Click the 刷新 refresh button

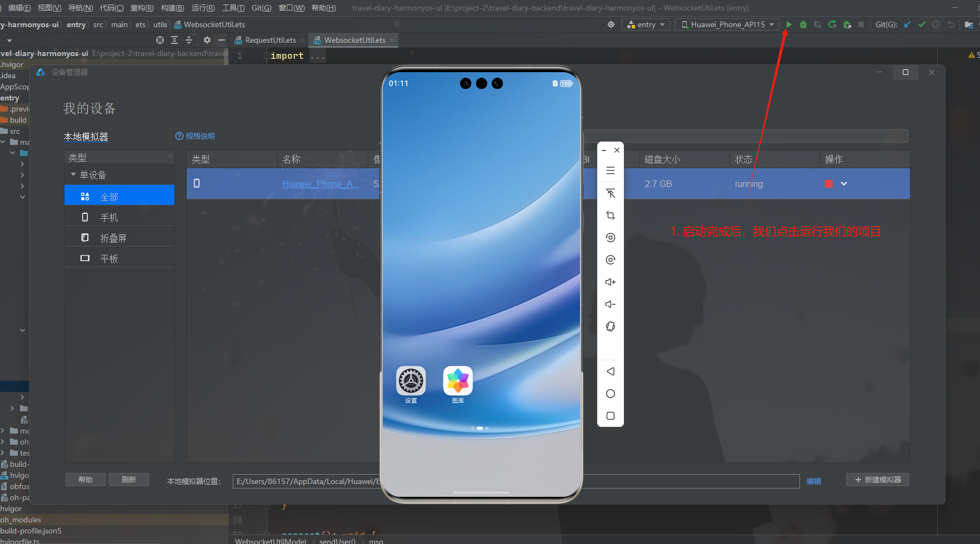(129, 480)
